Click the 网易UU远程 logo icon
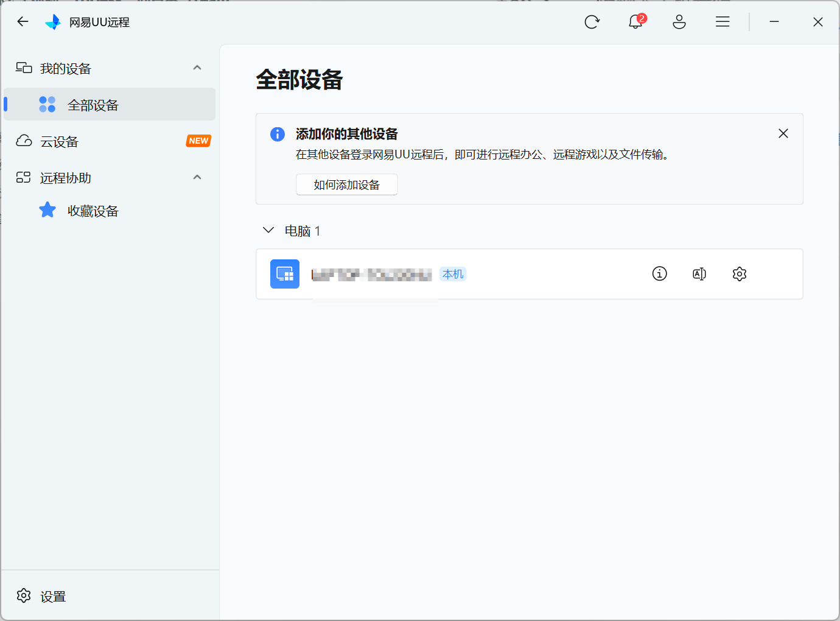Viewport: 840px width, 621px height. pyautogui.click(x=53, y=22)
